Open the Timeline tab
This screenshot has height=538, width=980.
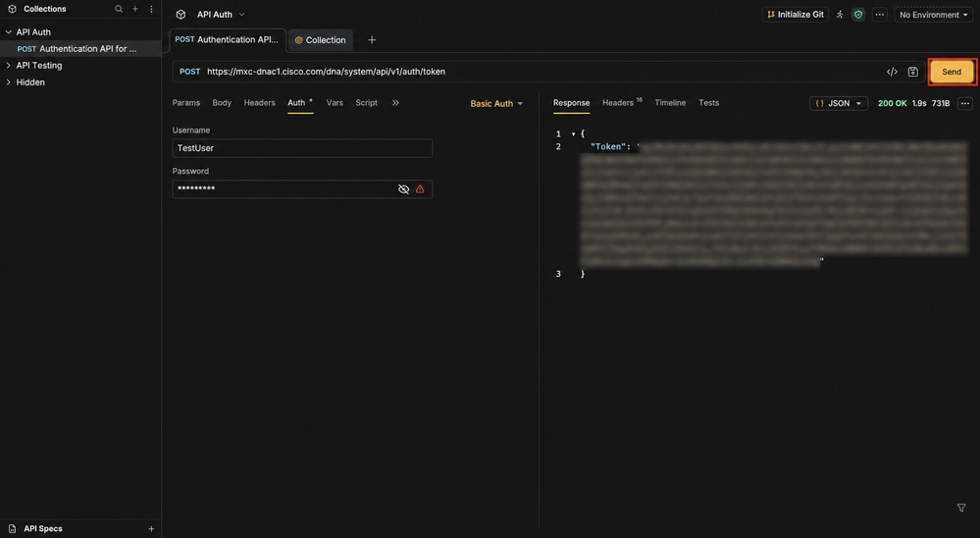670,103
